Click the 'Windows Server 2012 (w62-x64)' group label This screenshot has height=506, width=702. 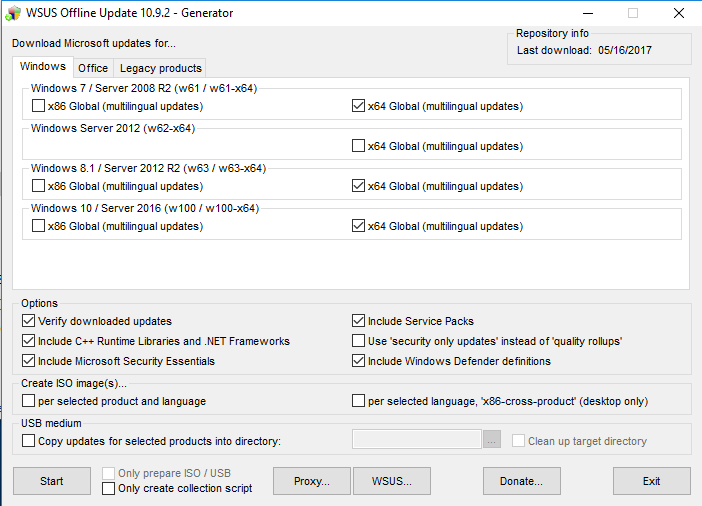[x=113, y=128]
